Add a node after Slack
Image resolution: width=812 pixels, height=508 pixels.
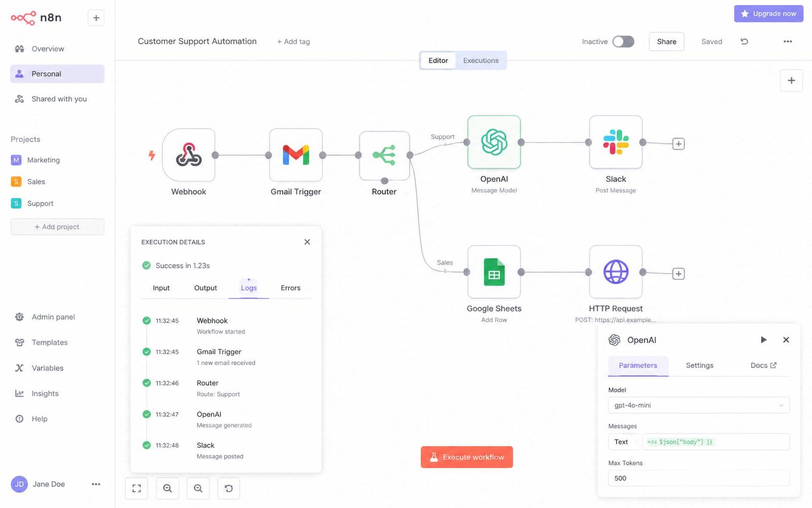[679, 144]
